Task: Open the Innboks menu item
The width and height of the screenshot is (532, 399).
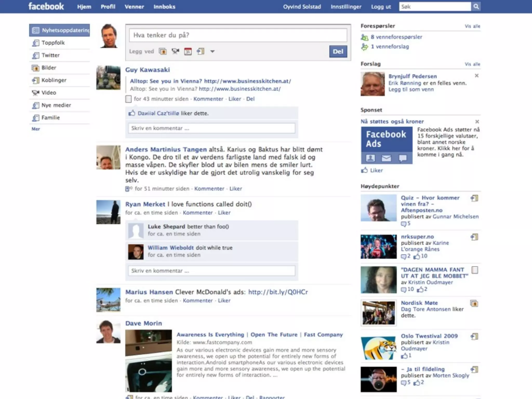Action: tap(164, 7)
